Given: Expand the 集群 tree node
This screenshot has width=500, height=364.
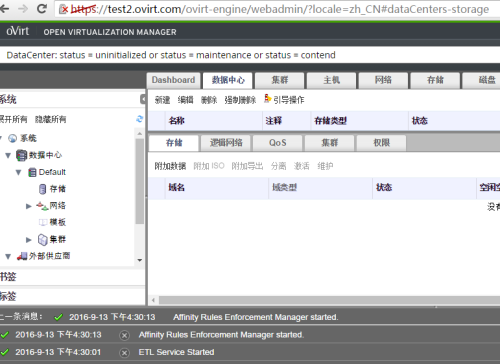Looking at the screenshot, I should coord(29,240).
